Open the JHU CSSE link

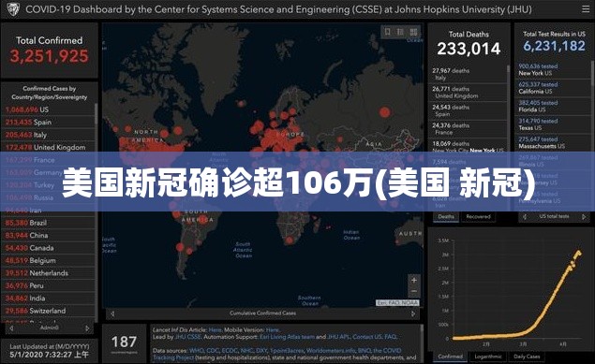[188, 337]
